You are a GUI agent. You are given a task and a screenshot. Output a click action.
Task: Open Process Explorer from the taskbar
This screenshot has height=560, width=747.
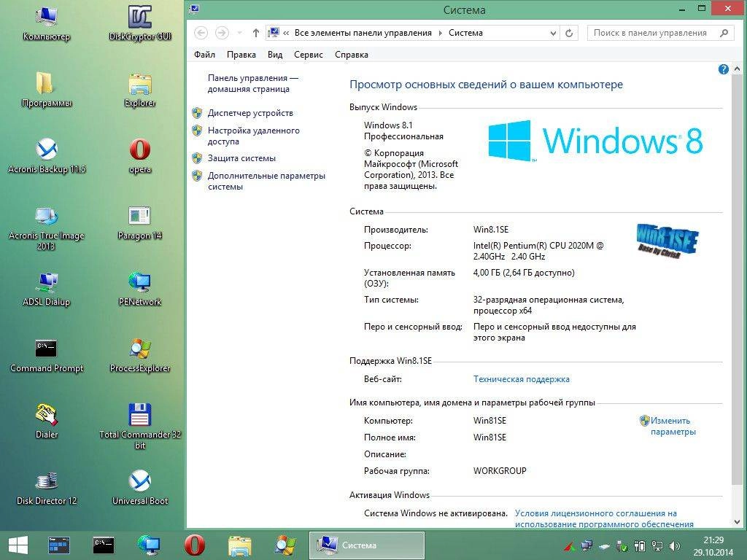pyautogui.click(x=285, y=545)
